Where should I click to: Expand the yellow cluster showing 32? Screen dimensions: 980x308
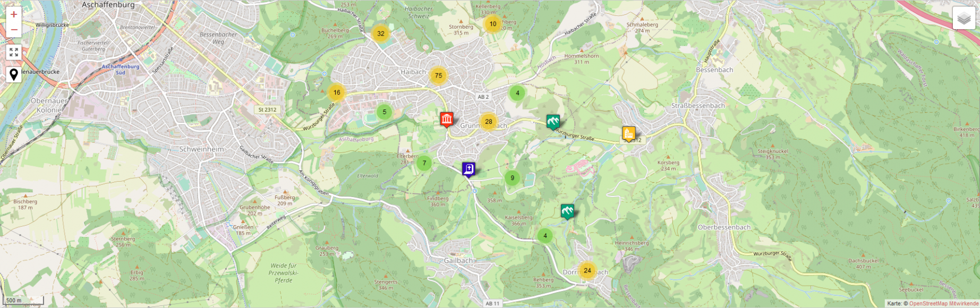coord(380,33)
